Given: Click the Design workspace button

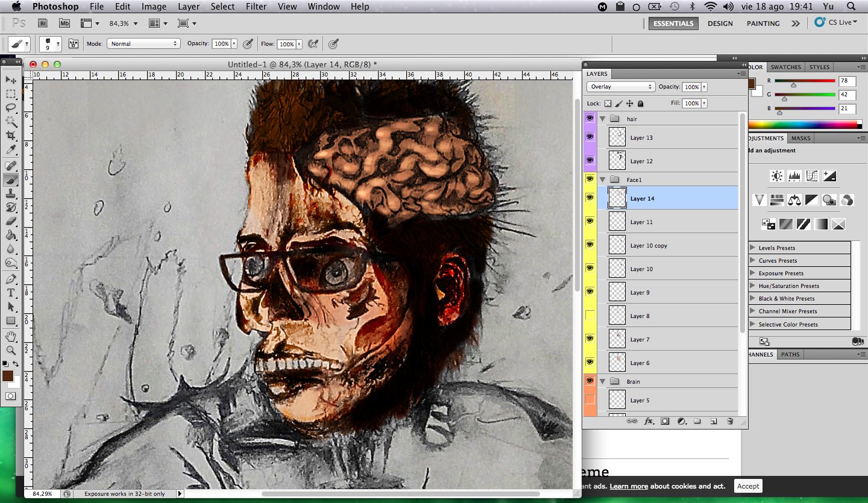Looking at the screenshot, I should [x=720, y=23].
